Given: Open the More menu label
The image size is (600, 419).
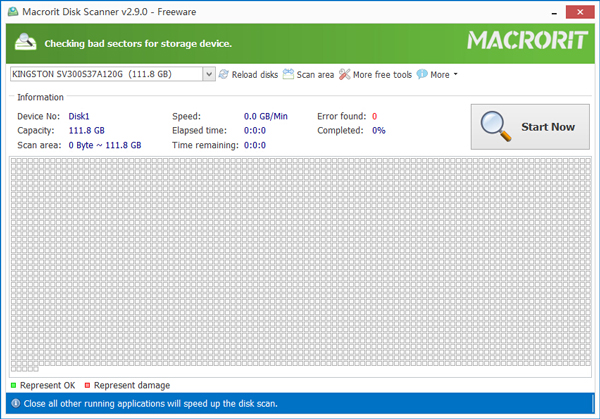Looking at the screenshot, I should pyautogui.click(x=440, y=75).
